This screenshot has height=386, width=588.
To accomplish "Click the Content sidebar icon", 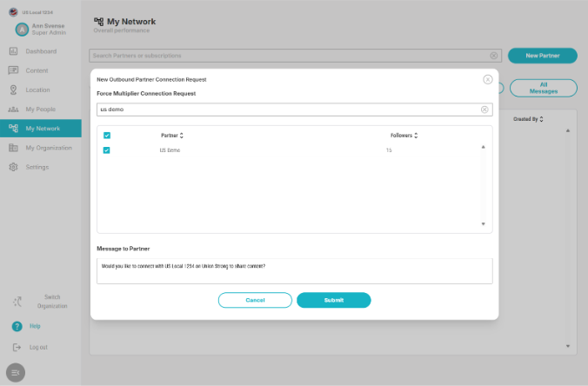I will click(14, 70).
